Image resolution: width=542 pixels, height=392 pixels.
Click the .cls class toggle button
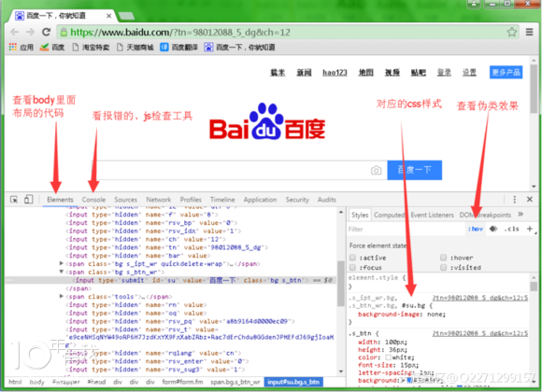click(511, 229)
